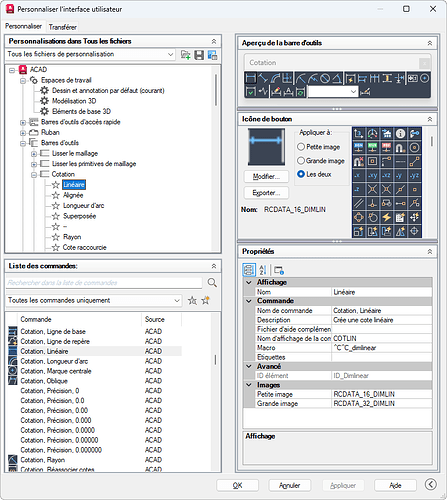Select the Grande image radio button
The image size is (447, 500).
click(x=301, y=161)
